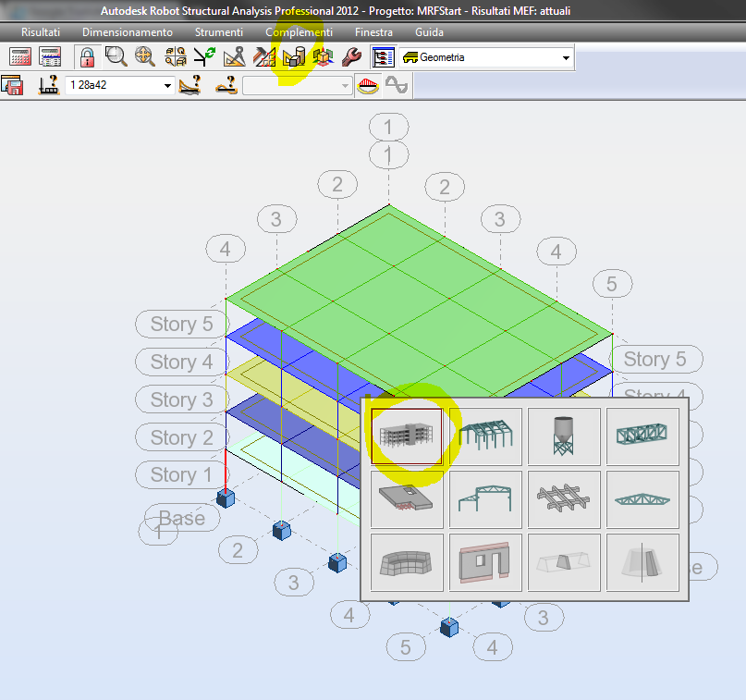Click the layout selection icon beside Geometria

(383, 57)
